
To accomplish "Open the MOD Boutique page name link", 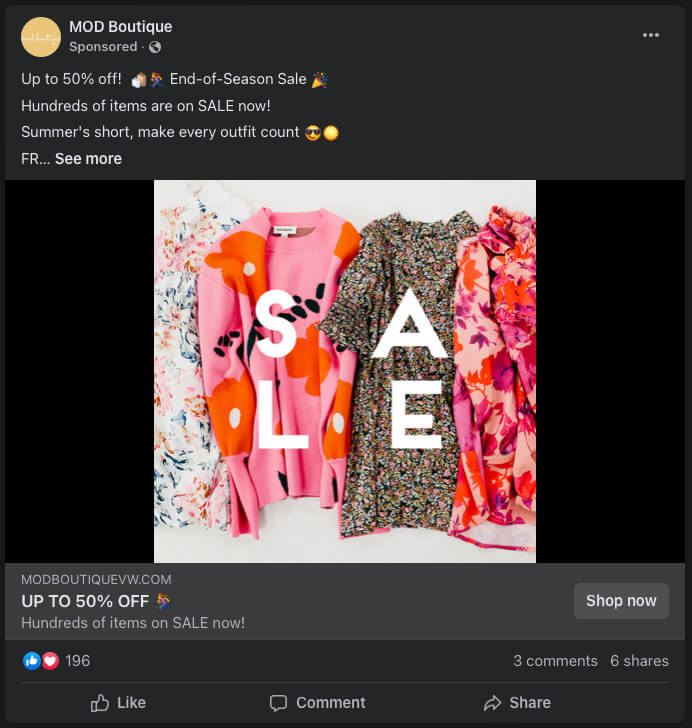I will pos(120,27).
